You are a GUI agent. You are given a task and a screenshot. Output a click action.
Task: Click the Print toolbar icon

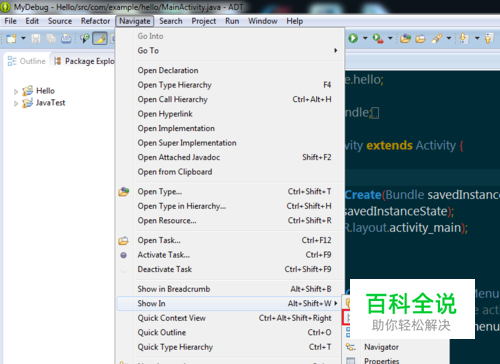(x=66, y=39)
